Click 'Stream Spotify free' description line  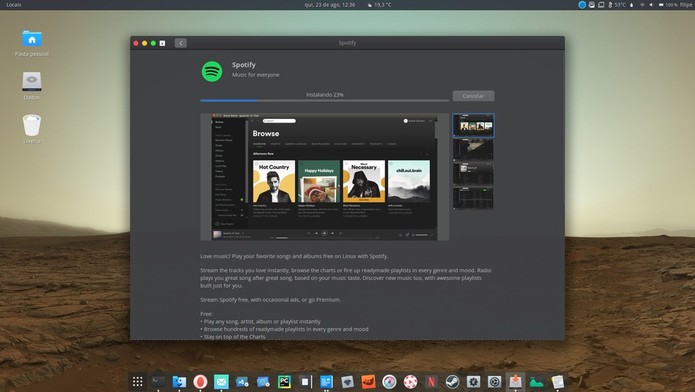tap(270, 300)
